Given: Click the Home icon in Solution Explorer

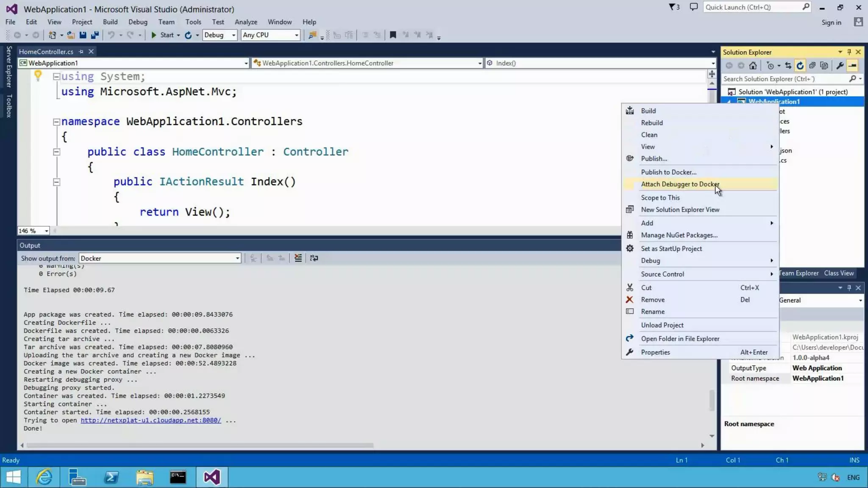Looking at the screenshot, I should (x=753, y=66).
